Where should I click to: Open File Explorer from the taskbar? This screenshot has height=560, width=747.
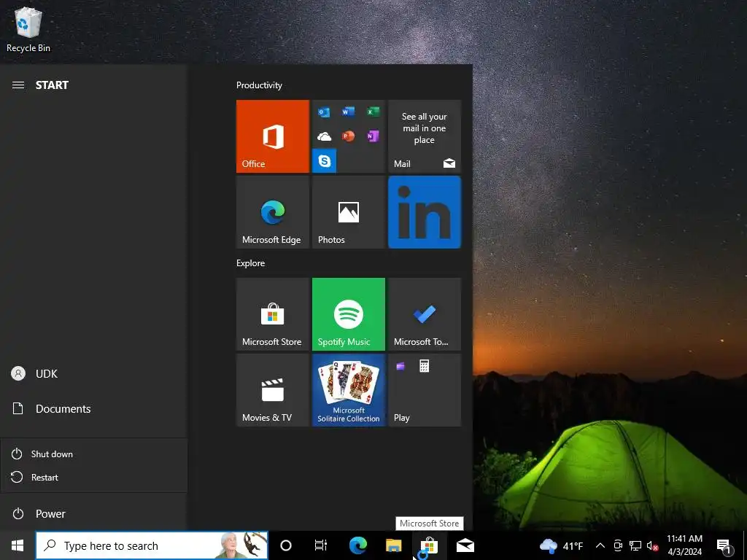point(393,545)
